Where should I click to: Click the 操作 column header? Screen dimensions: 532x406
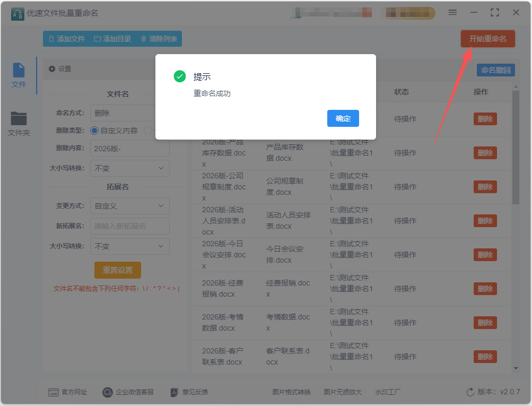click(481, 92)
